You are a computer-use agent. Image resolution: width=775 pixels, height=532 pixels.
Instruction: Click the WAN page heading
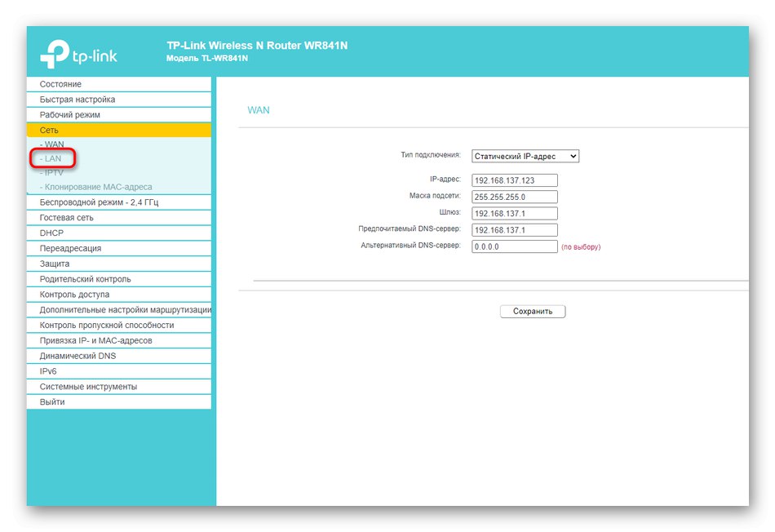(259, 110)
